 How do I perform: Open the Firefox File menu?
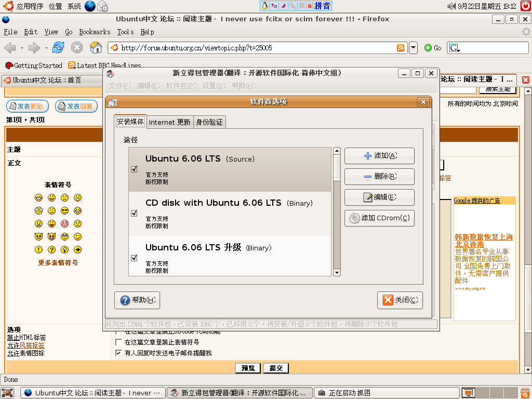tap(10, 32)
